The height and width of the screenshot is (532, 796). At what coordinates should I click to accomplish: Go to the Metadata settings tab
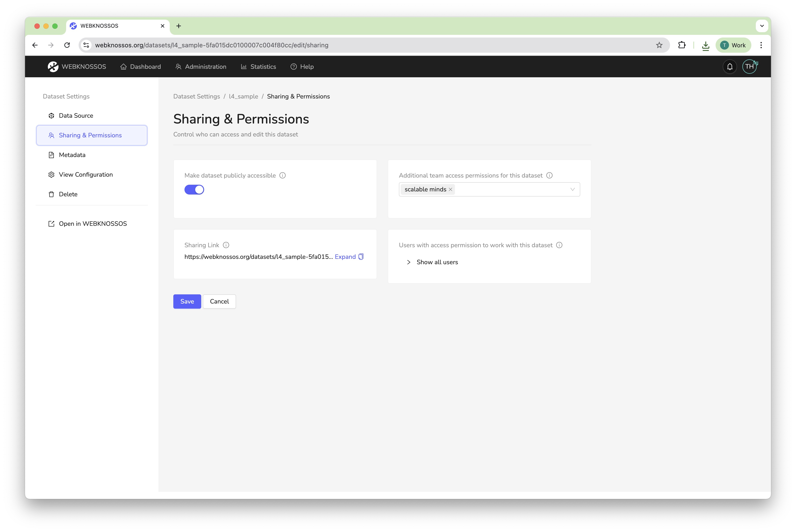point(72,155)
